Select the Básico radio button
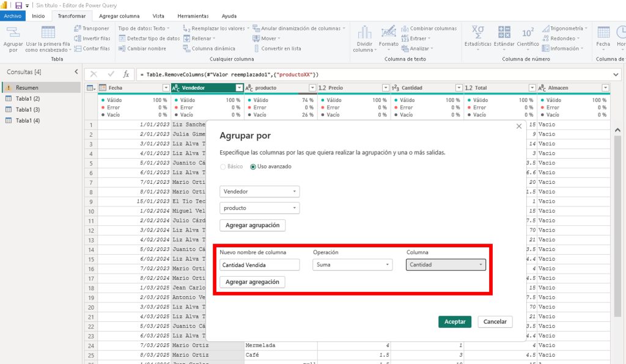This screenshot has height=364, width=626. pyautogui.click(x=223, y=167)
